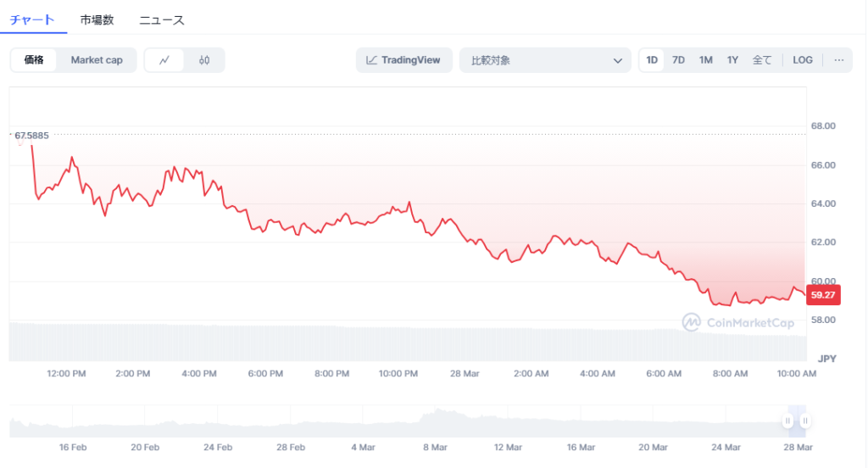Image resolution: width=868 pixels, height=468 pixels.
Task: Open the ニュース tab
Action: click(x=162, y=19)
